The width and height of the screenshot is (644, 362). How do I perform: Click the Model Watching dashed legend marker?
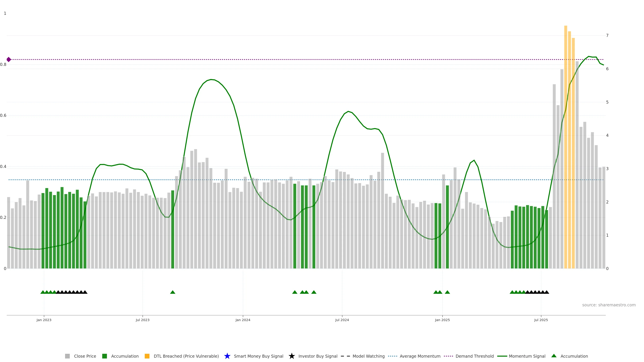tap(345, 356)
